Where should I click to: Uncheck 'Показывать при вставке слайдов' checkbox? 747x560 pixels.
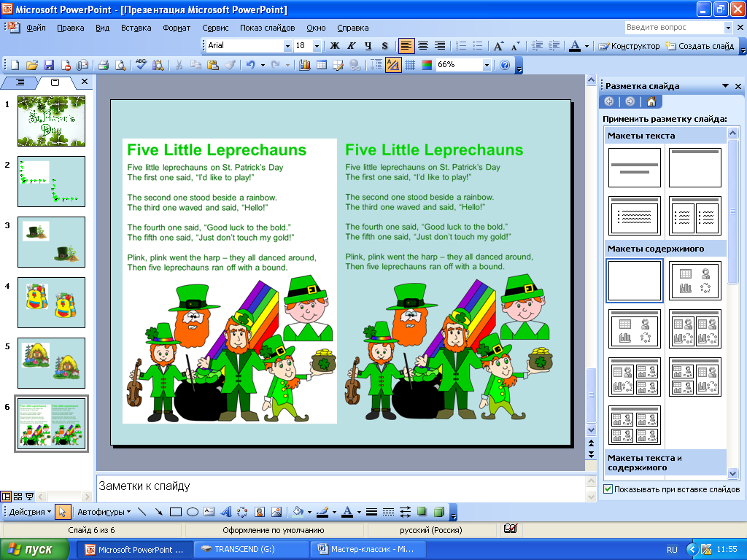[x=608, y=489]
